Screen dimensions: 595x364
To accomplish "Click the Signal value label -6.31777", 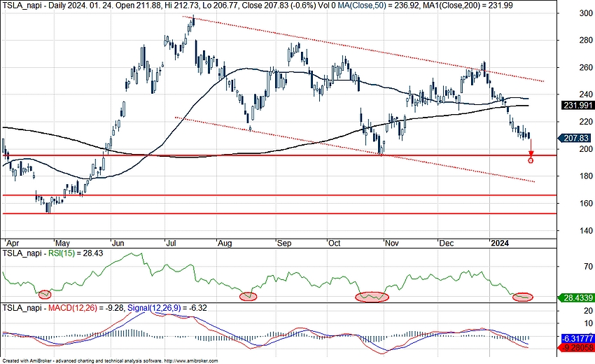I will 577,338.
